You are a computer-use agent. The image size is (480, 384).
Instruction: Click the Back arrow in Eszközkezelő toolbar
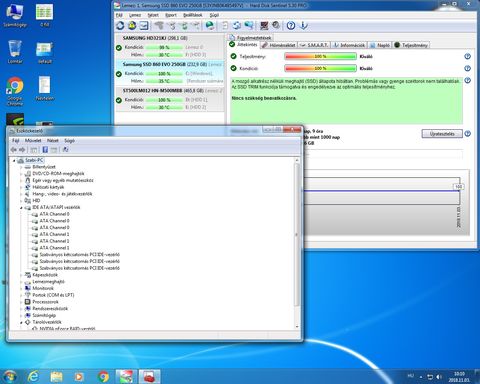coord(14,150)
